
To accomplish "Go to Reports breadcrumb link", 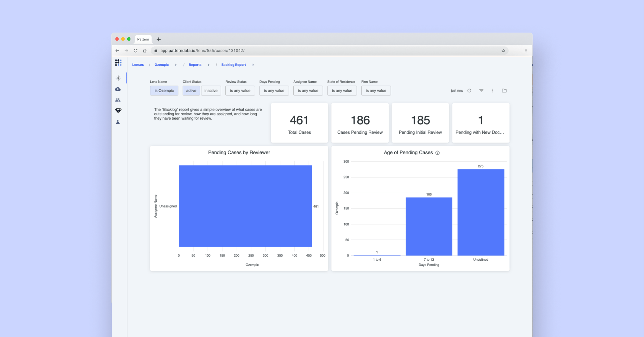I will pyautogui.click(x=195, y=65).
